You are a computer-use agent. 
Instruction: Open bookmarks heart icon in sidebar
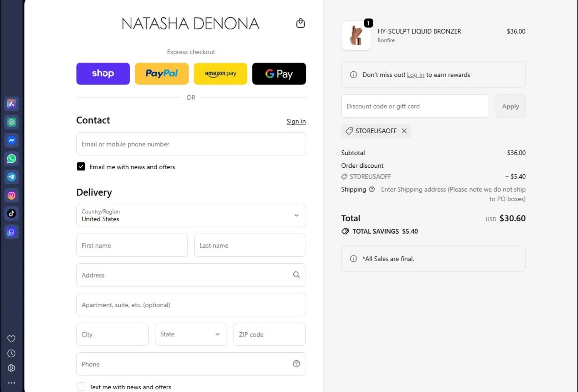click(x=12, y=339)
